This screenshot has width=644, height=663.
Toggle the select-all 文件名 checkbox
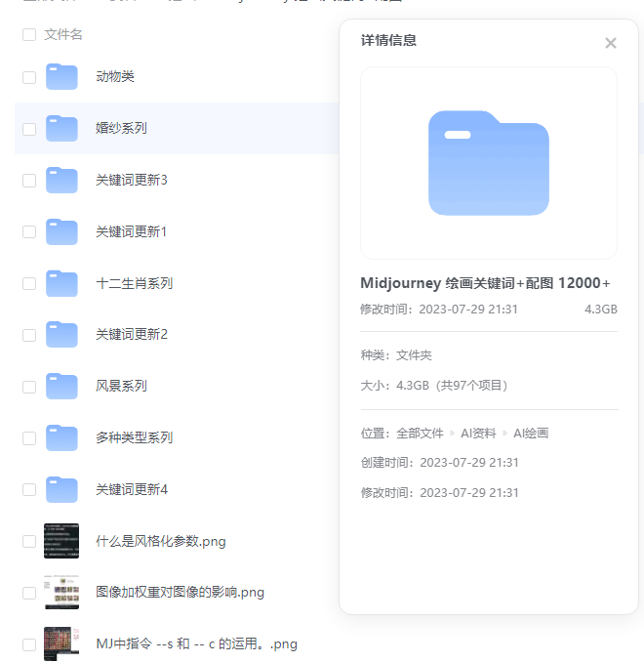tap(29, 35)
